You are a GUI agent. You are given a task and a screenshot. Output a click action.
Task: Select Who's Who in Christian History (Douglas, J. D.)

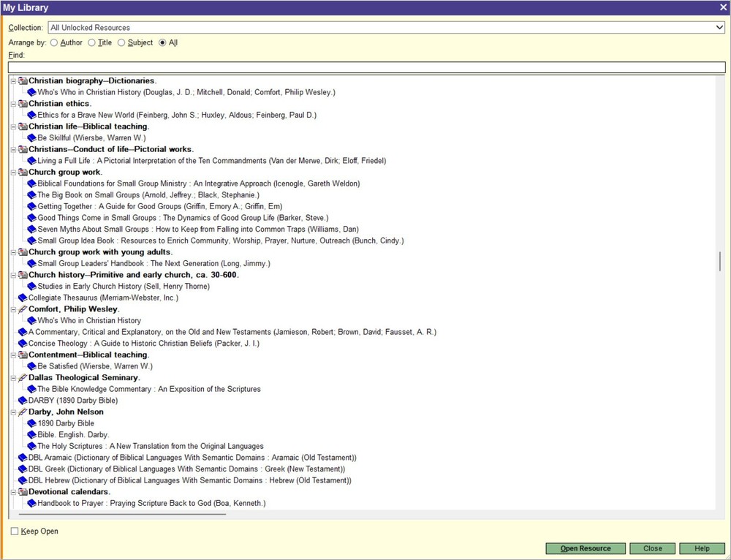[186, 92]
